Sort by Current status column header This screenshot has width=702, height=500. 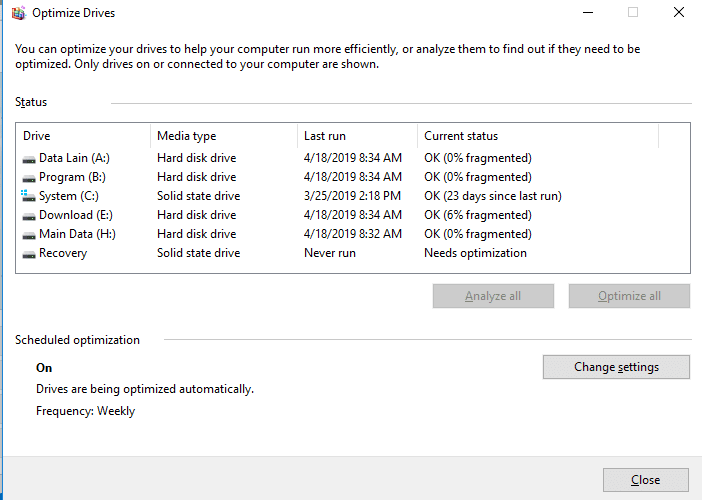click(x=538, y=136)
